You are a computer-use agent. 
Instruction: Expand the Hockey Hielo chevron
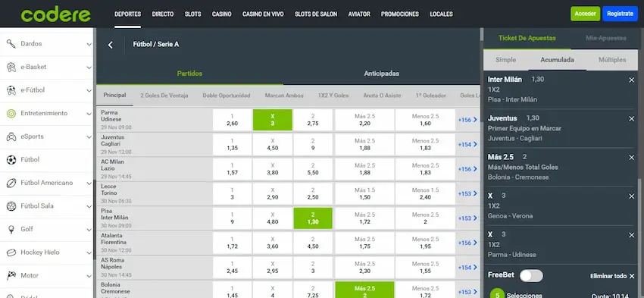(89, 253)
